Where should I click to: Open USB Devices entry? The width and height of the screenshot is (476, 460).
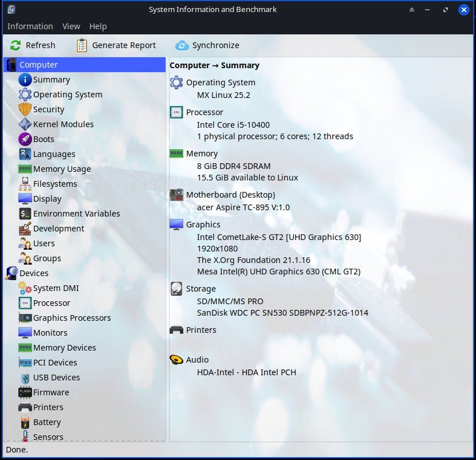(x=49, y=377)
